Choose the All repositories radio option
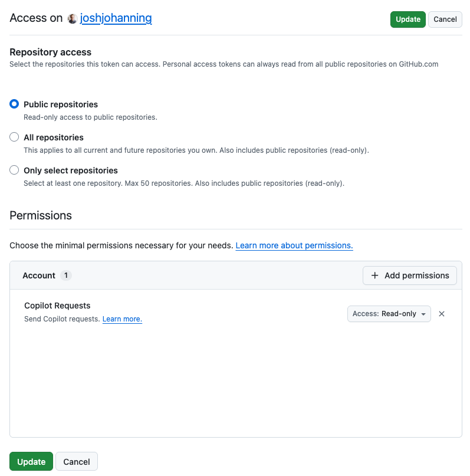 (x=14, y=137)
